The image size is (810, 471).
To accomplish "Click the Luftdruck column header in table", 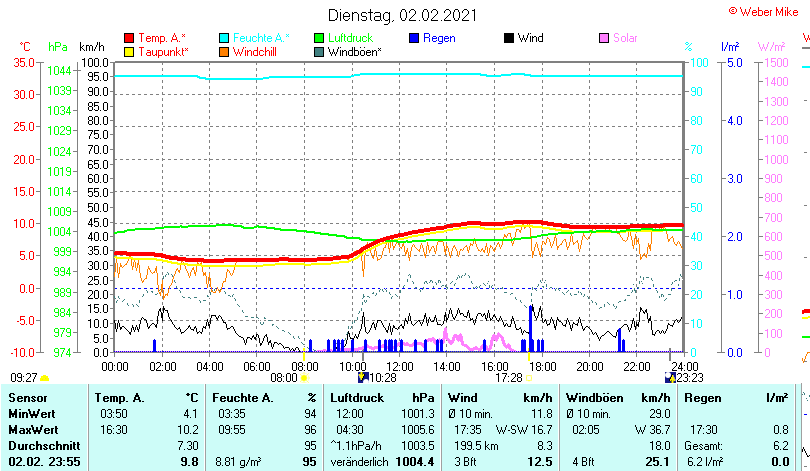I will click(x=359, y=398).
